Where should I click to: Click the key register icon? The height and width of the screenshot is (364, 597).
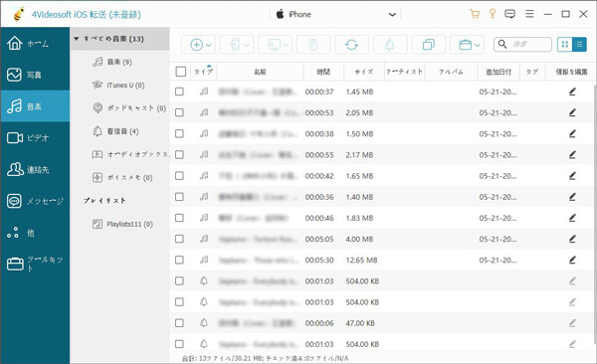point(493,14)
